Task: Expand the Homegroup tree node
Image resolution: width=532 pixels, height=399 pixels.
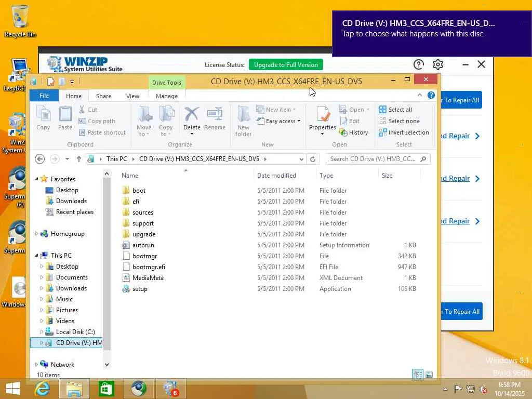Action: click(x=36, y=233)
